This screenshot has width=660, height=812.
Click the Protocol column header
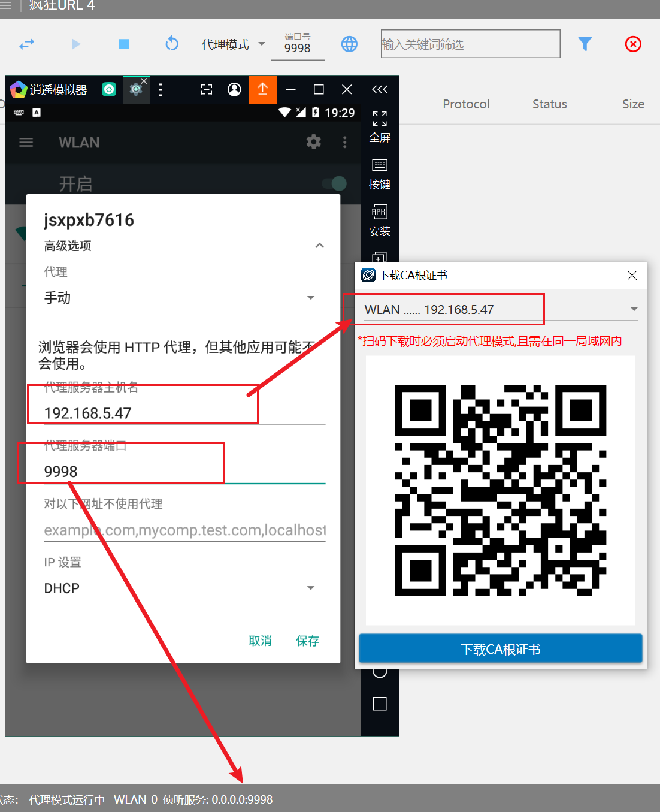point(466,104)
